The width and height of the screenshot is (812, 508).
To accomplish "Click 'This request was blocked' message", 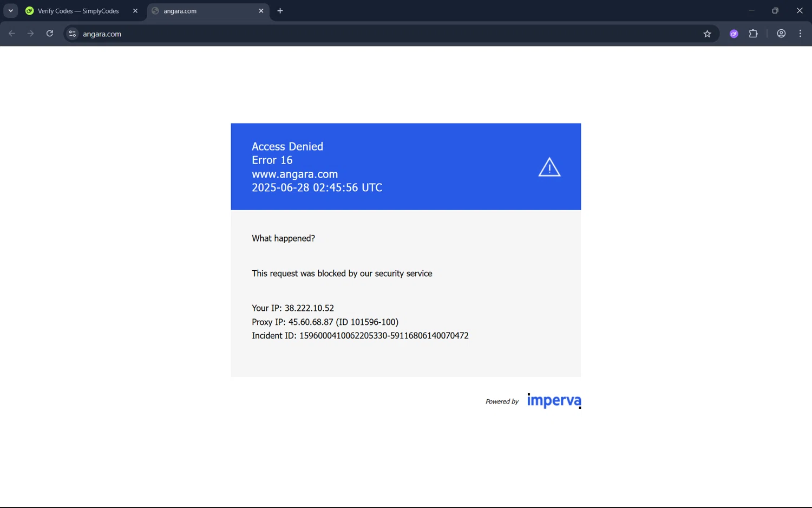I will click(342, 273).
